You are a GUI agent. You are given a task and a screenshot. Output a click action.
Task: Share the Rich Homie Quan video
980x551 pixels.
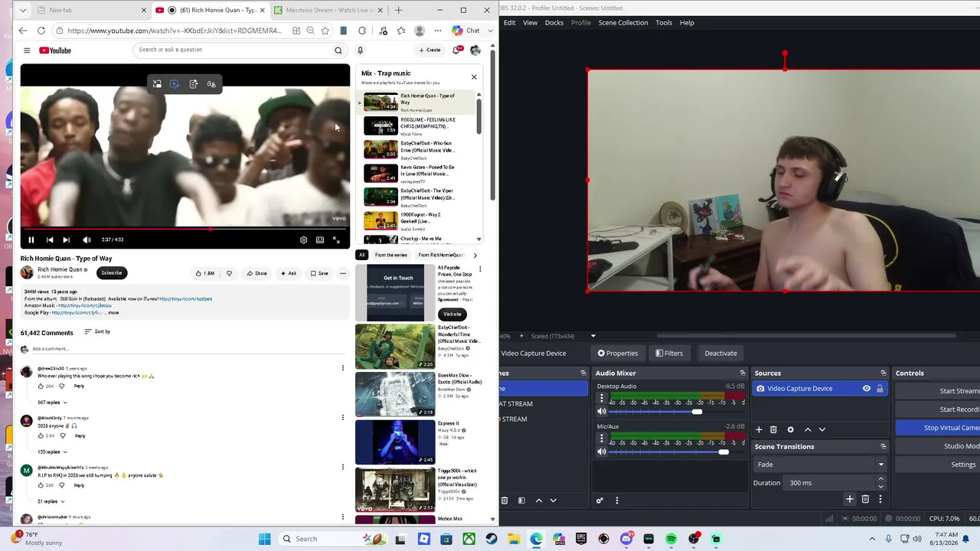click(256, 273)
